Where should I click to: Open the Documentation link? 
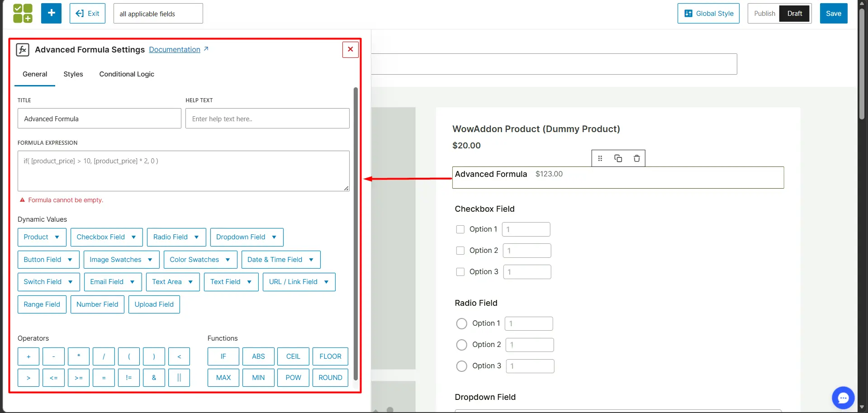click(175, 50)
